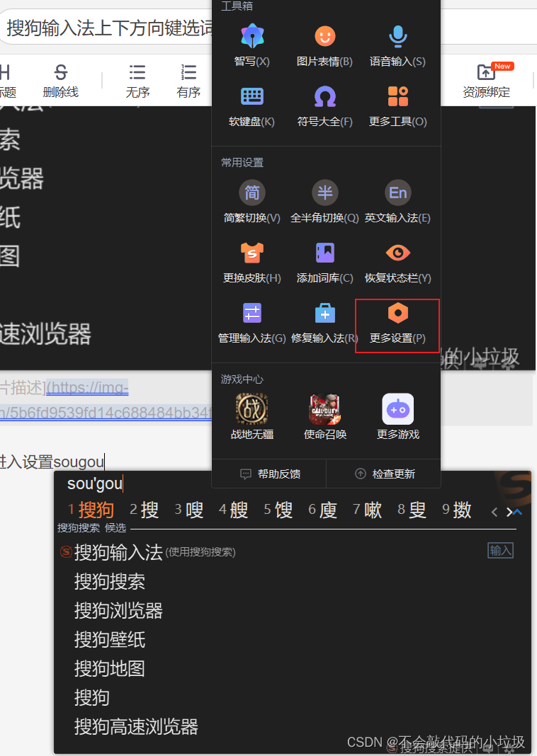Select candidate 5 馊
Viewport: 537px width, 756px height.
coord(278,510)
